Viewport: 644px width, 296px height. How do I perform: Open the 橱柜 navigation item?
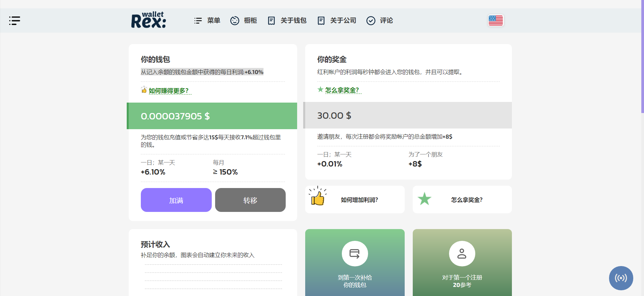243,21
